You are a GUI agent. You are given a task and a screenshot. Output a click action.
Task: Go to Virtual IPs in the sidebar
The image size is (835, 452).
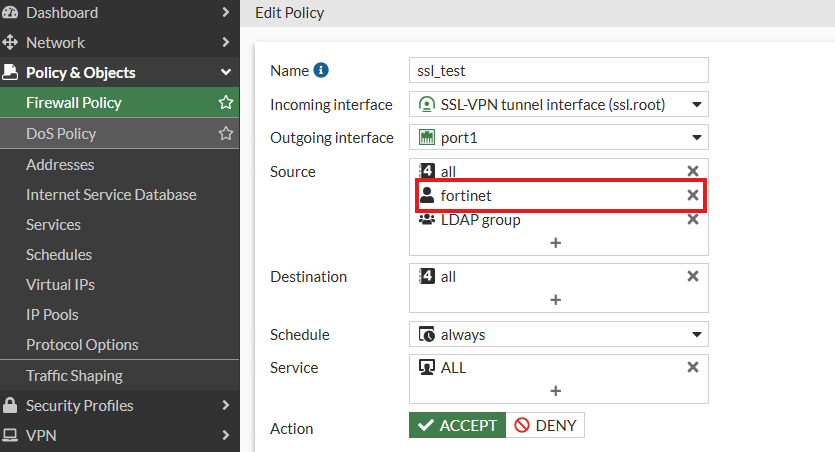pyautogui.click(x=60, y=284)
